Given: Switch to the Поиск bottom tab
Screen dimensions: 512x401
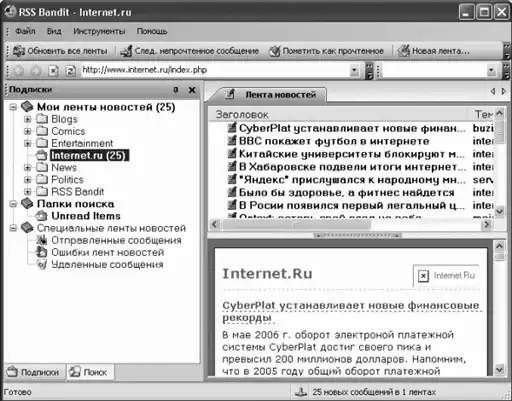Looking at the screenshot, I should pyautogui.click(x=90, y=372).
